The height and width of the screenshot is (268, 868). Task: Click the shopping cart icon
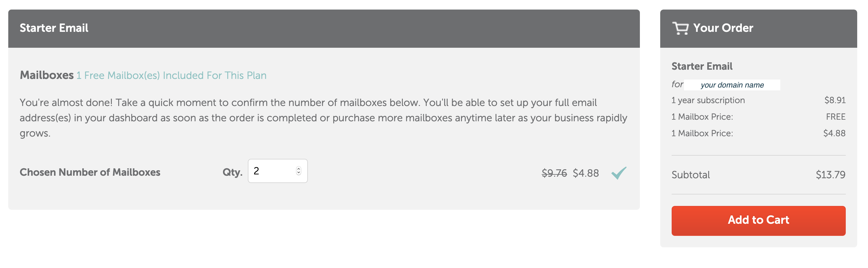pyautogui.click(x=680, y=28)
